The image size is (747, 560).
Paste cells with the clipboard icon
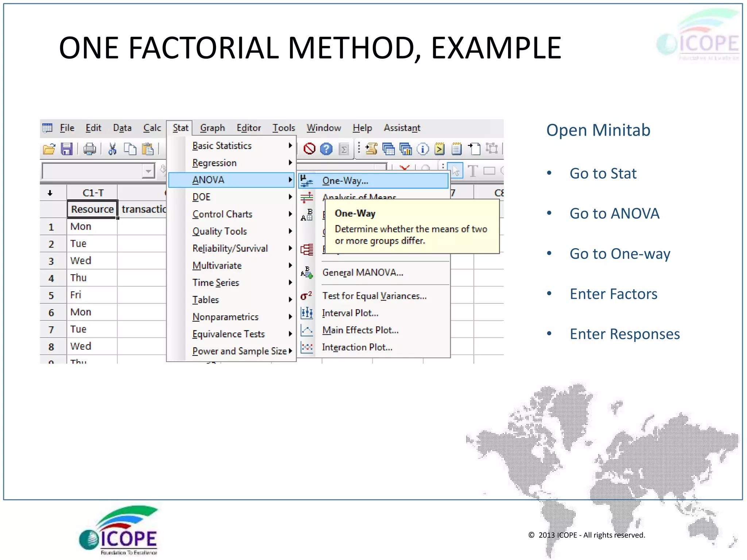(148, 149)
